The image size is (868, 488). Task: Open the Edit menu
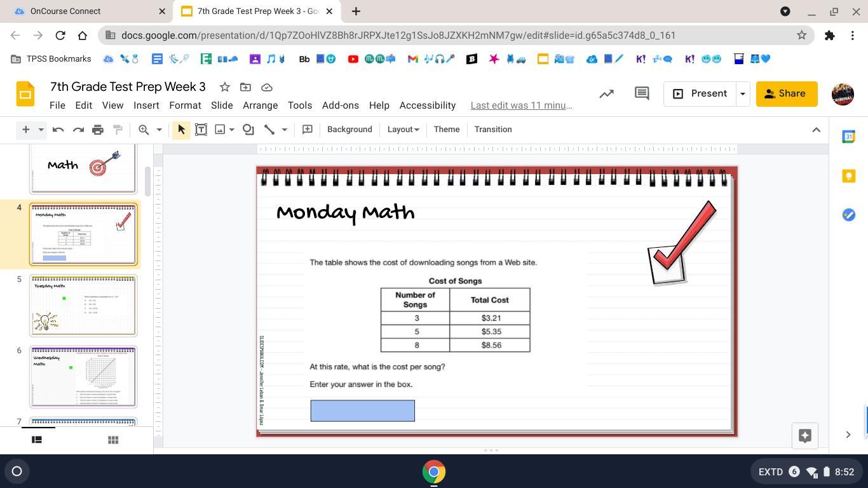point(83,105)
